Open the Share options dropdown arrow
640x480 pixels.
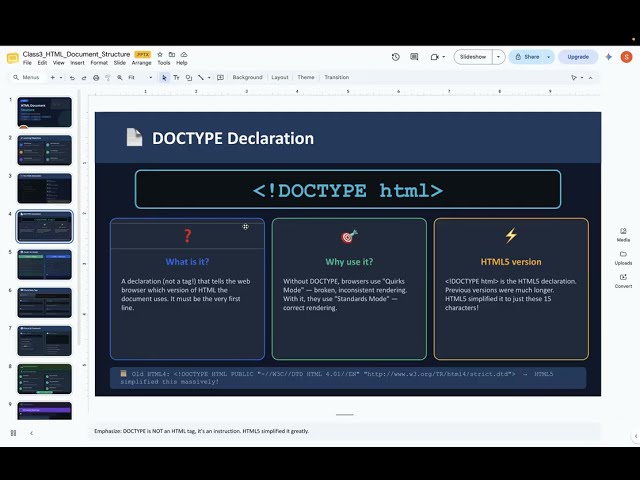coord(549,57)
